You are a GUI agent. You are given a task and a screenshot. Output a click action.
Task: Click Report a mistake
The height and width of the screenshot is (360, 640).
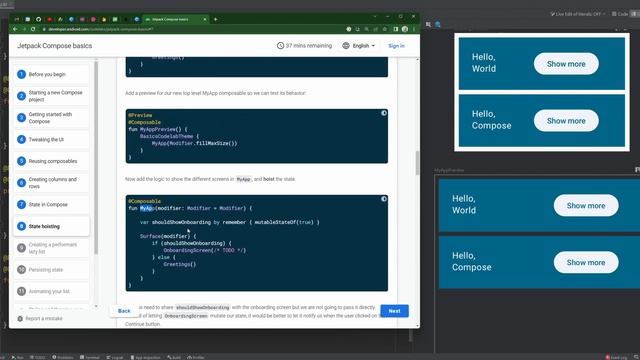click(x=40, y=318)
